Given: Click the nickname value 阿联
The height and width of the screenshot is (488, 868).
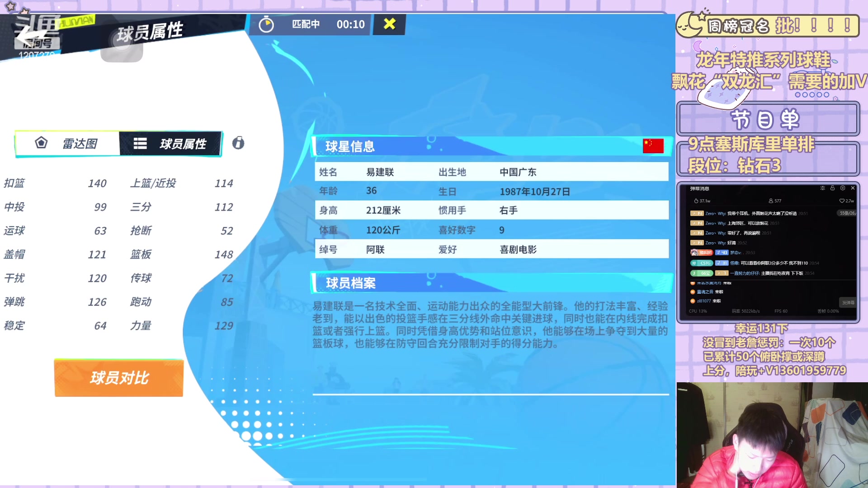Looking at the screenshot, I should [375, 249].
